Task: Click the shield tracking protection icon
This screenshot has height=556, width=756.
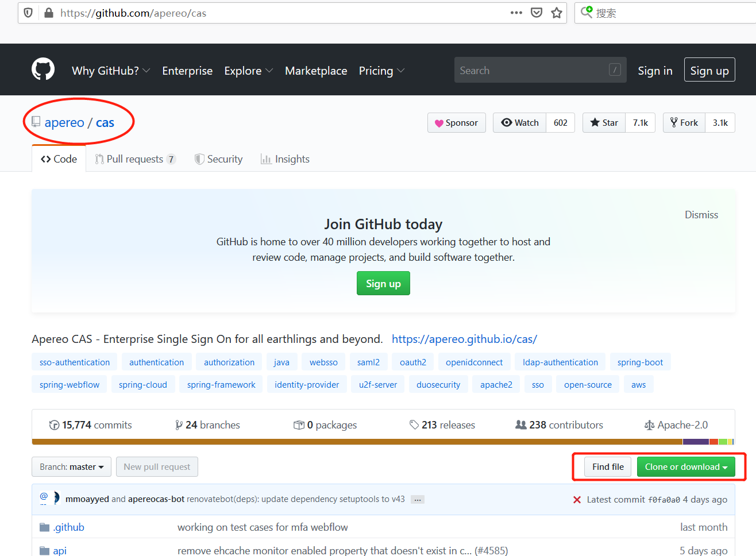Action: pos(28,13)
